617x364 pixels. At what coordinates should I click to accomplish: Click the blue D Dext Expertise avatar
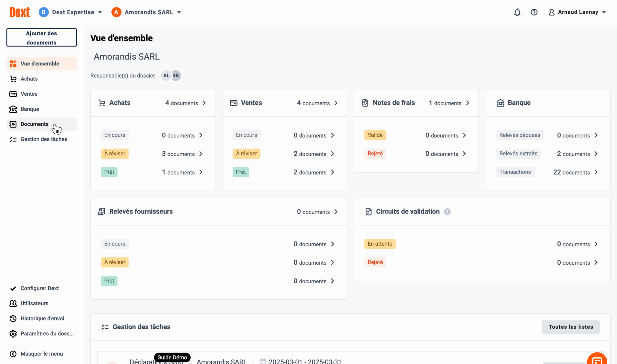point(43,12)
